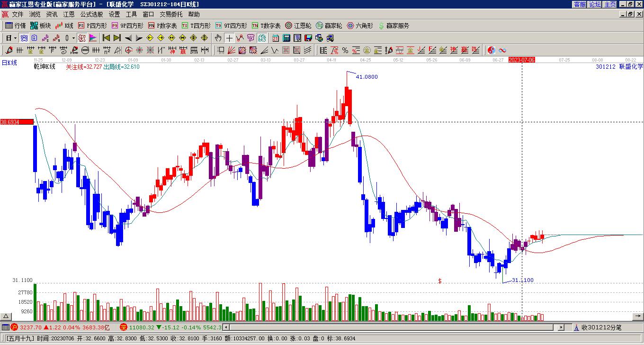The height and width of the screenshot is (345, 644).
Task: Open the 9T四方形 tool
Action: point(231,26)
